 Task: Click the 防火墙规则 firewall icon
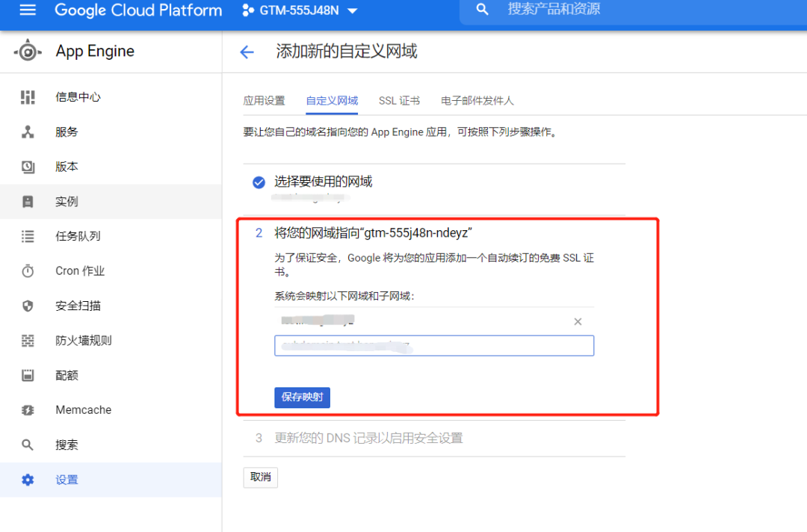click(x=28, y=341)
